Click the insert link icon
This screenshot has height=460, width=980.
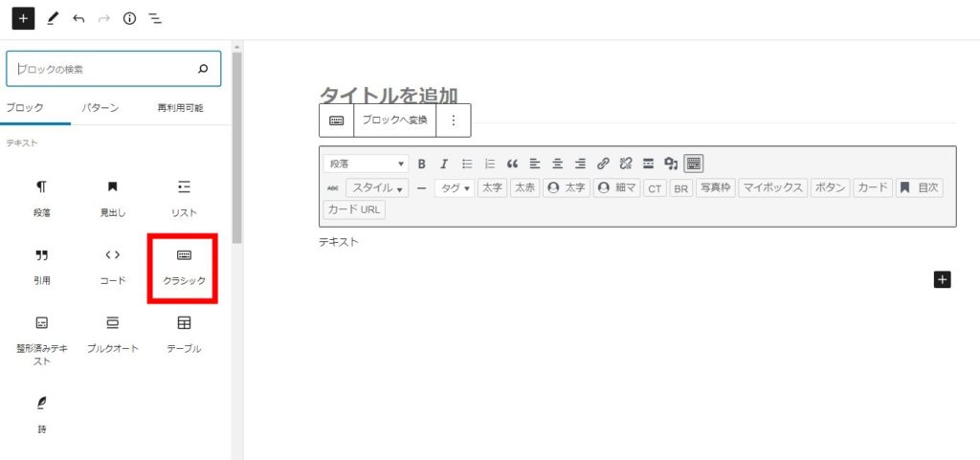point(603,164)
